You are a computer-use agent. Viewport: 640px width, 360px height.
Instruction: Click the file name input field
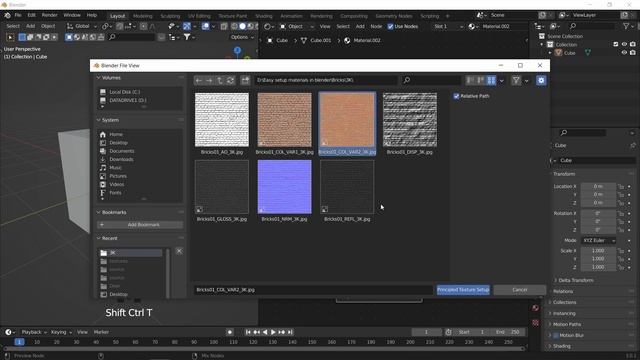(x=313, y=290)
